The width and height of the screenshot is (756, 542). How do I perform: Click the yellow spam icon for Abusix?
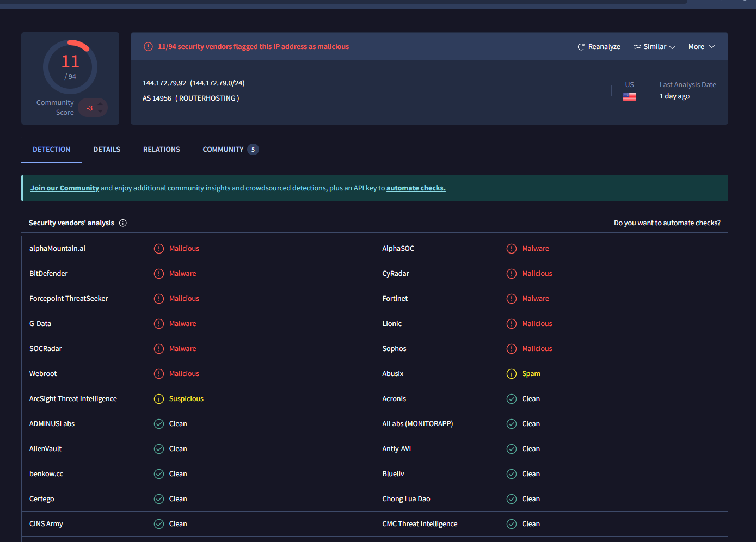[512, 374]
